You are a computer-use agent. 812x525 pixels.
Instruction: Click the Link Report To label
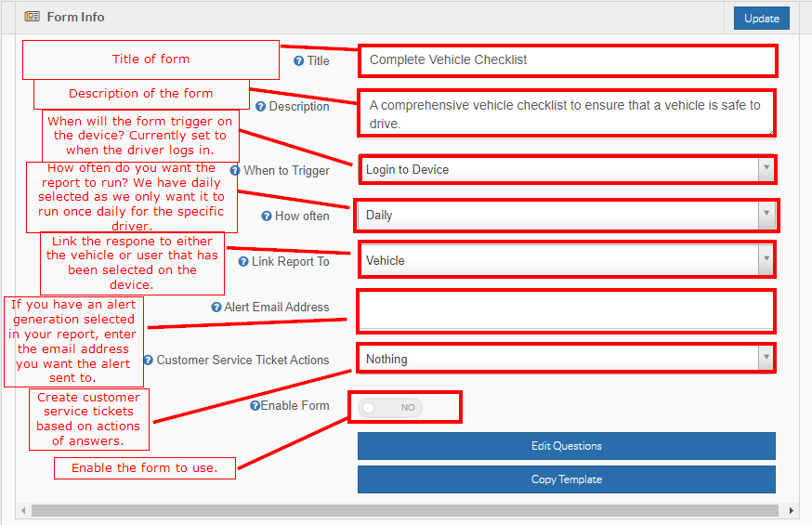[x=291, y=261]
